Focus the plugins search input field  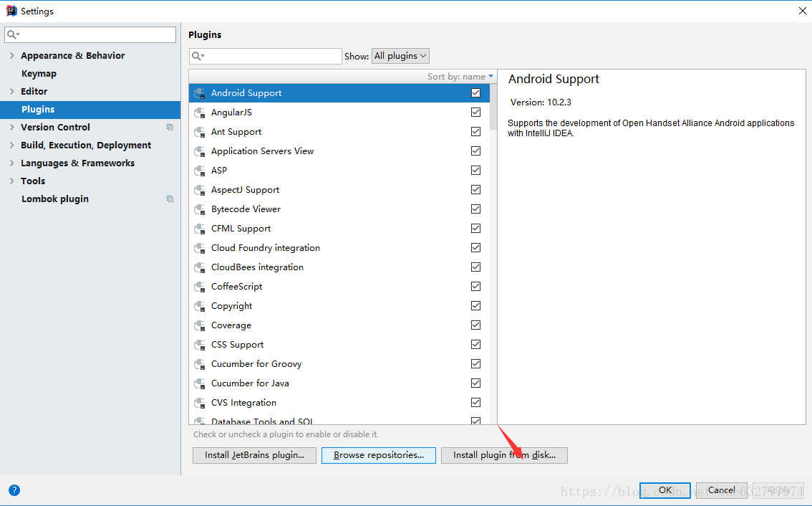coord(266,56)
